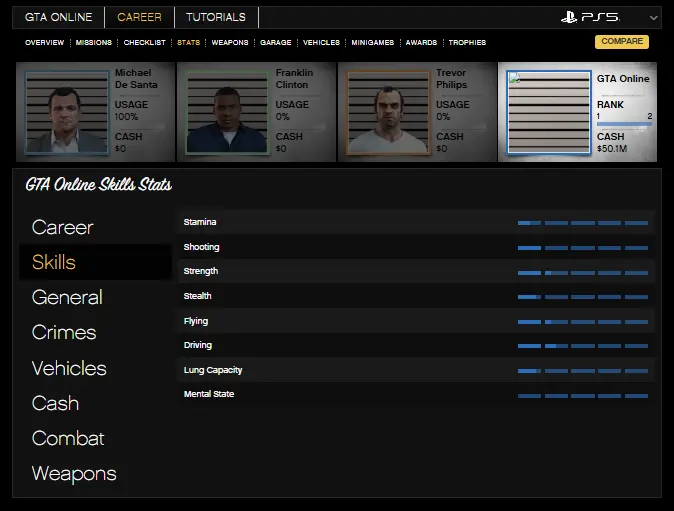Switch to the GTA Online tab
The image size is (674, 511).
(x=58, y=17)
